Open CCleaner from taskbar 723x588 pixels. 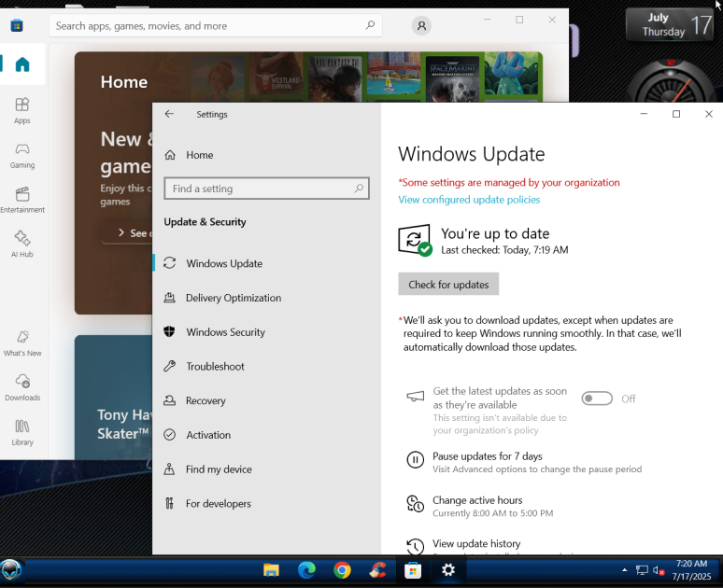click(x=377, y=570)
